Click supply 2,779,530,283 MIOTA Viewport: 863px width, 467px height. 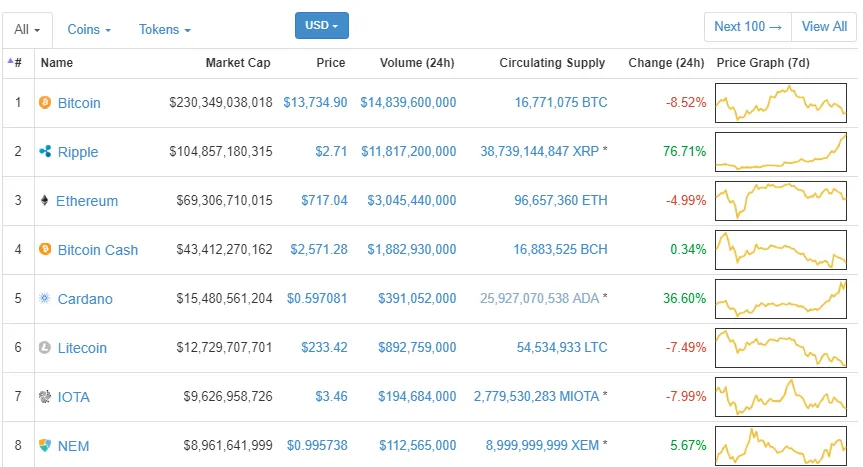tap(537, 396)
